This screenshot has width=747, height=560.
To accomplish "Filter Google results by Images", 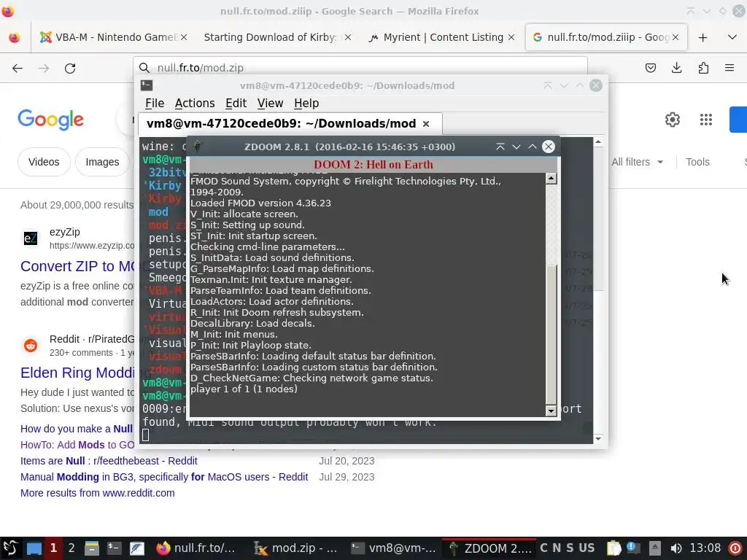I will tap(102, 162).
